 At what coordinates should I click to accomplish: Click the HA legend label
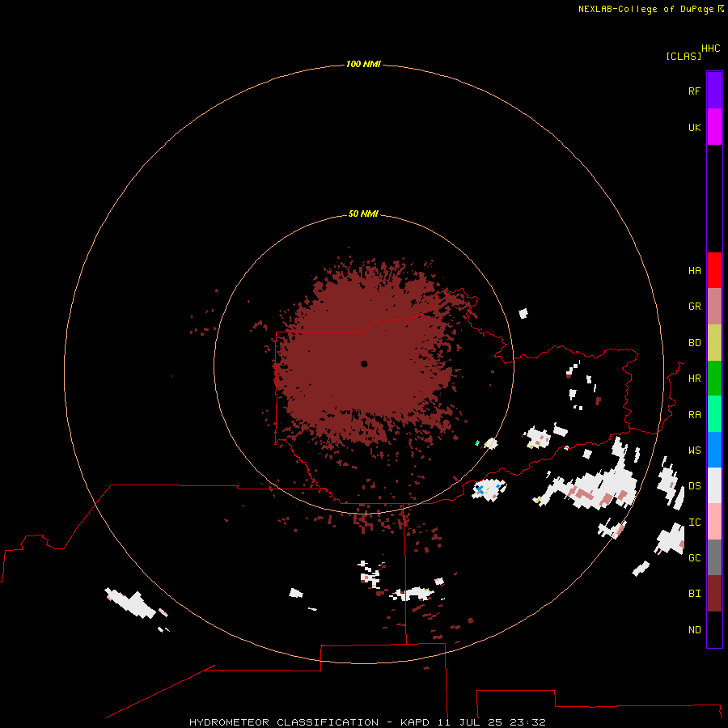click(694, 270)
